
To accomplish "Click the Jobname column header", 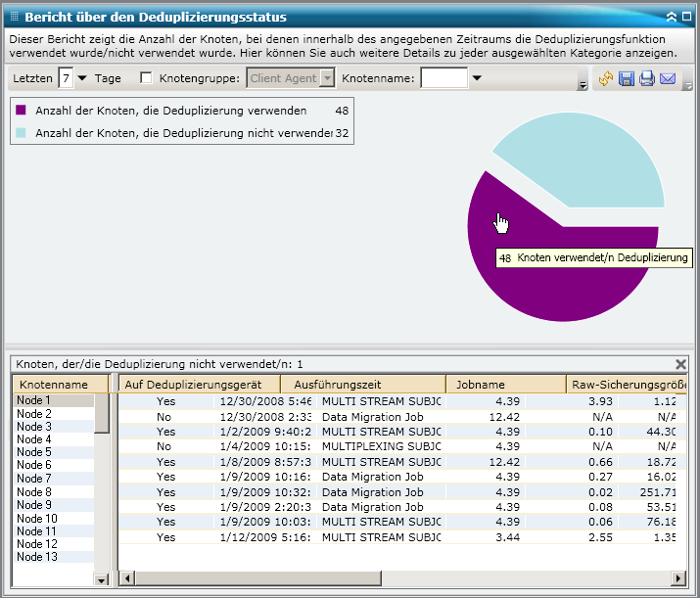I will [480, 385].
